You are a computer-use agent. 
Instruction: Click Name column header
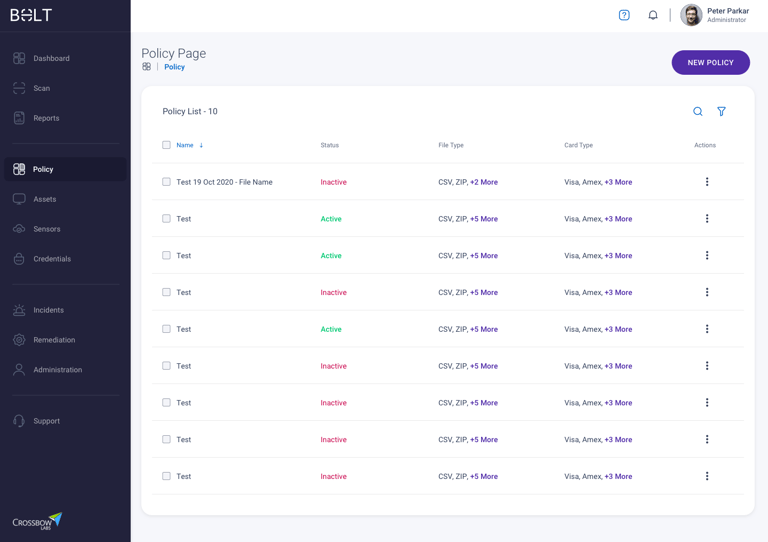tap(185, 145)
